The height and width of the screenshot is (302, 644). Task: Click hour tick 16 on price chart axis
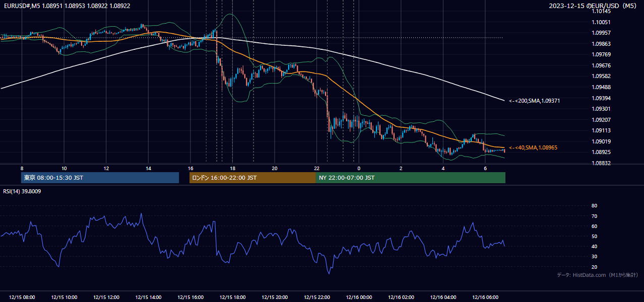coord(190,168)
